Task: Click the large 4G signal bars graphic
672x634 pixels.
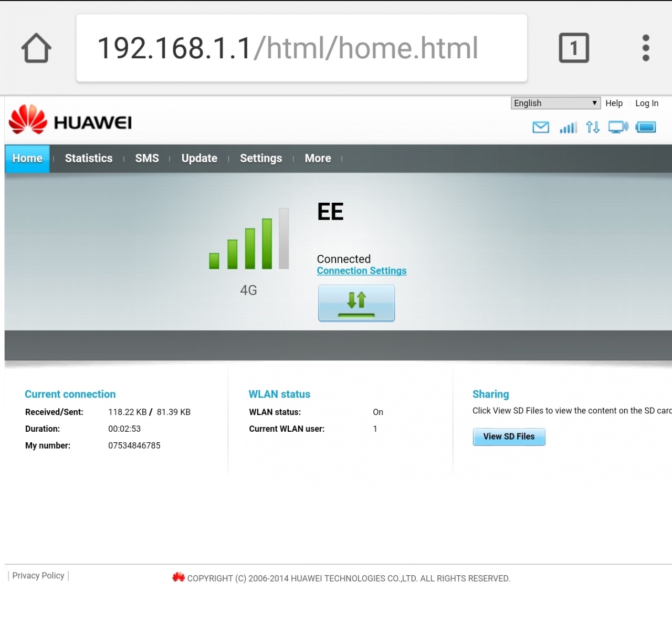Action: click(249, 238)
